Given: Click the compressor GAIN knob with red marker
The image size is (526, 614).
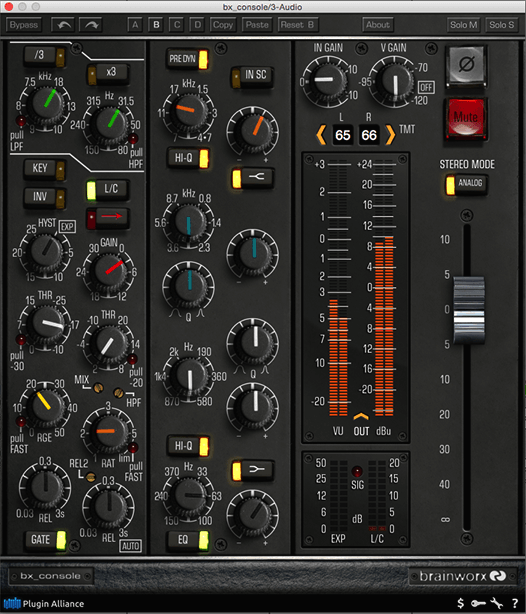Looking at the screenshot, I should point(110,271).
